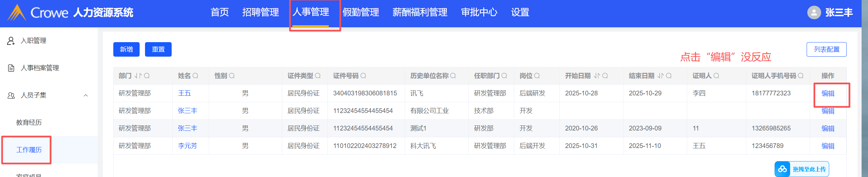Open the 列表配置 button
Screen dimensions: 868x177
827,49
